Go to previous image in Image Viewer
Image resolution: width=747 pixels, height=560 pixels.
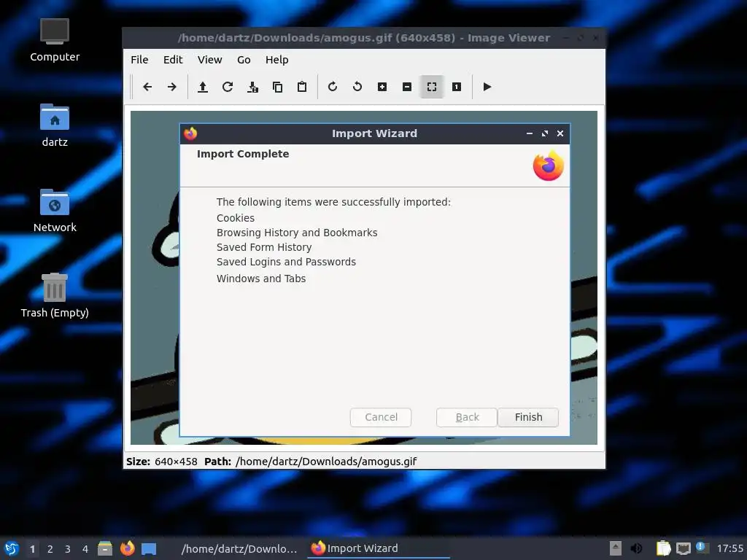pos(147,87)
